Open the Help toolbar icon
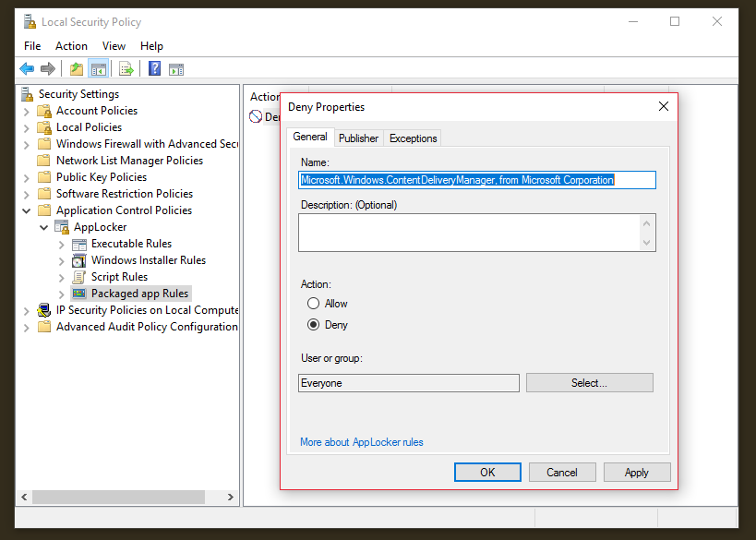 pos(154,68)
